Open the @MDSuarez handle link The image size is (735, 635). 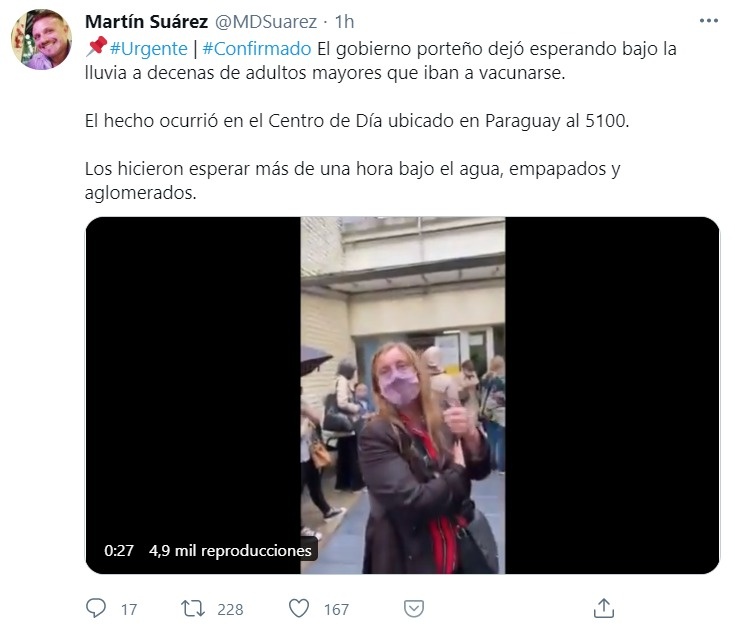[x=266, y=22]
